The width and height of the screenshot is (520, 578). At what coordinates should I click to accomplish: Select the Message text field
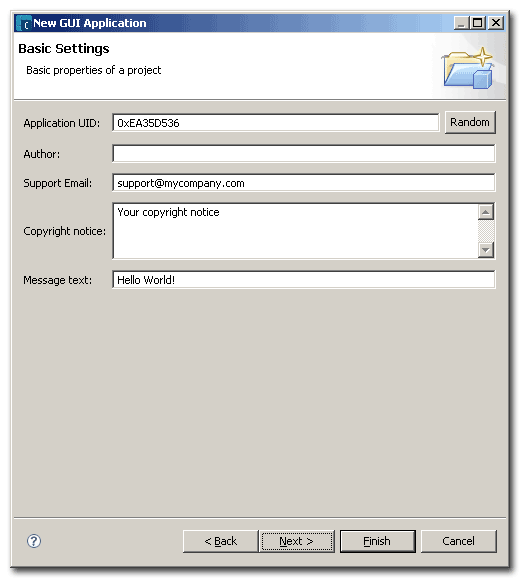click(304, 280)
